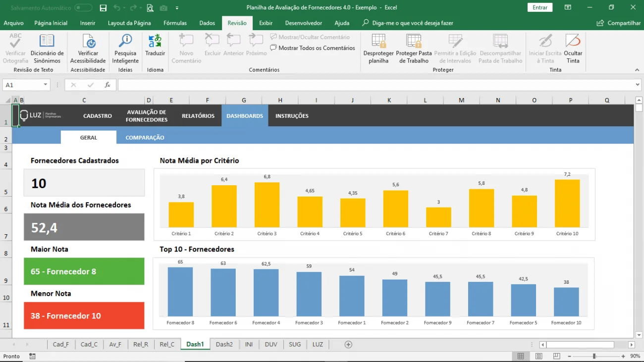Viewport: 644px width, 362px height.
Task: Click the zoom out minus button
Action: pos(569,356)
